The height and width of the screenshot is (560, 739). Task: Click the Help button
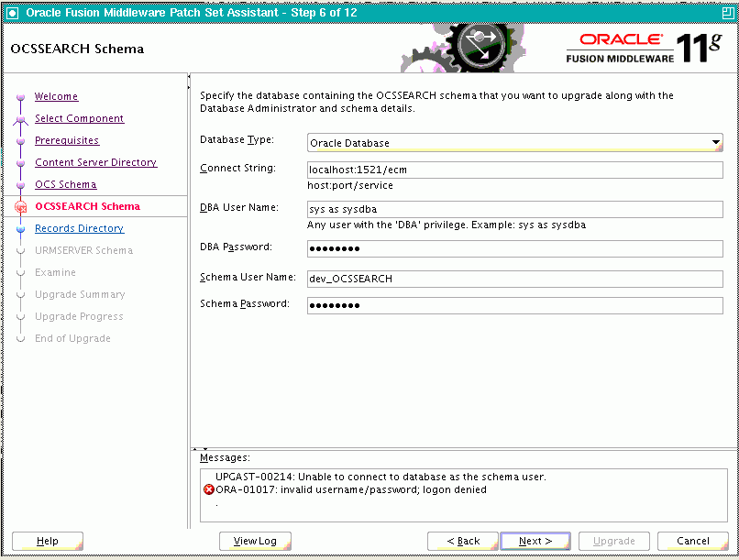pyautogui.click(x=48, y=541)
